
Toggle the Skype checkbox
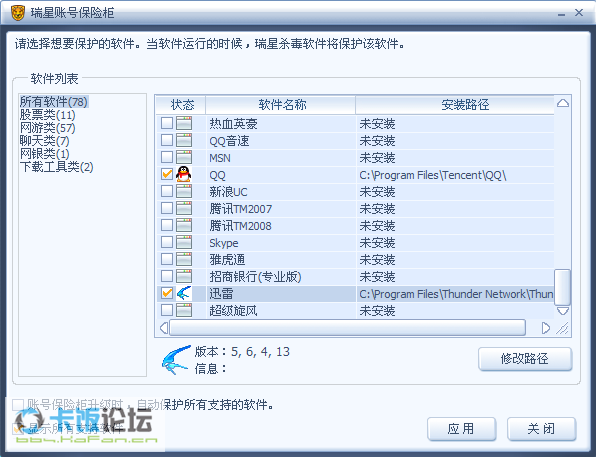pyautogui.click(x=167, y=242)
